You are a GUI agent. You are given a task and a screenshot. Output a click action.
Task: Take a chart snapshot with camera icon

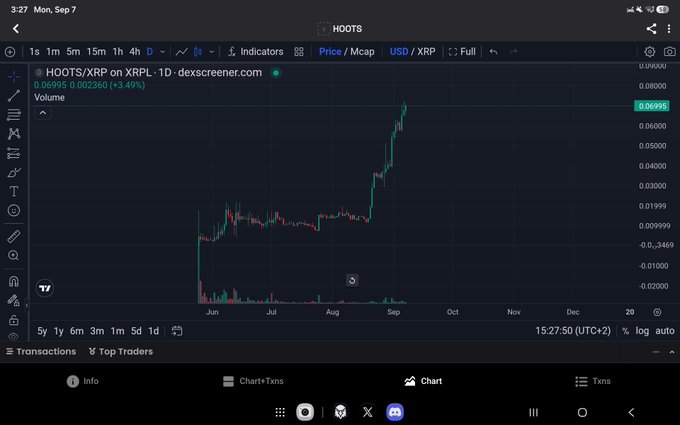click(670, 52)
